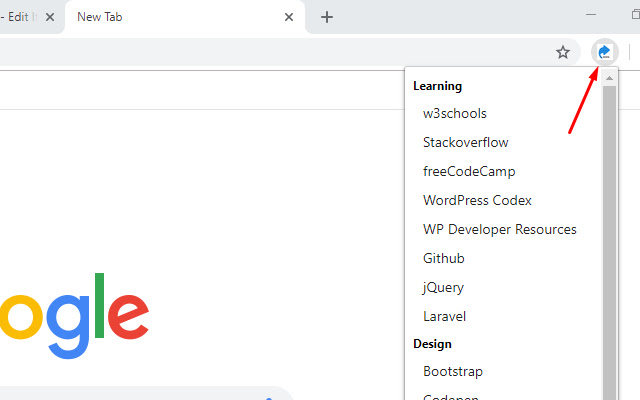This screenshot has width=640, height=400.
Task: Open the WordPress Codex link
Action: pyautogui.click(x=477, y=200)
